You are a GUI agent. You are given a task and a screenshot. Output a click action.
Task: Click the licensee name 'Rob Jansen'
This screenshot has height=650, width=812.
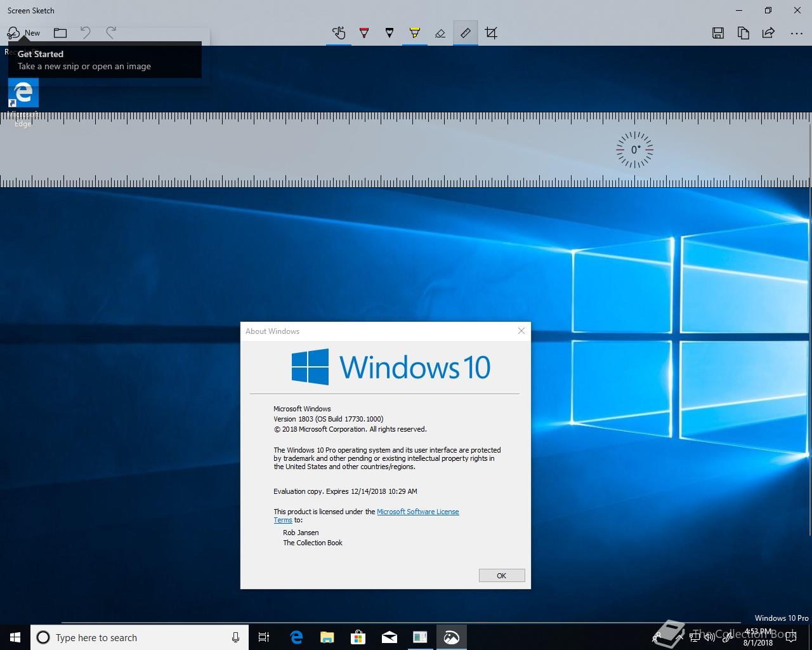[301, 533]
